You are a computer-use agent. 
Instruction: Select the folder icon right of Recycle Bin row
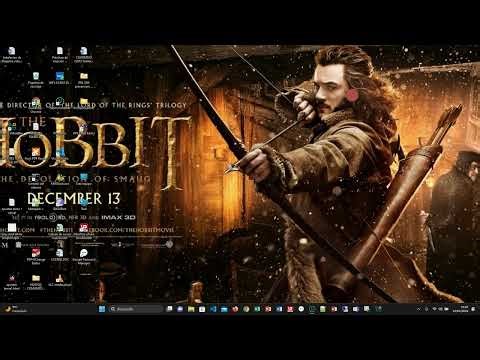tap(84, 80)
